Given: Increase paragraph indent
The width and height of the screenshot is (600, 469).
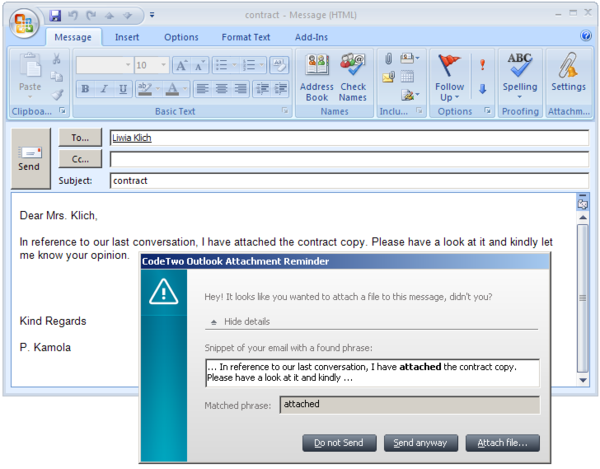Looking at the screenshot, I should [x=280, y=89].
